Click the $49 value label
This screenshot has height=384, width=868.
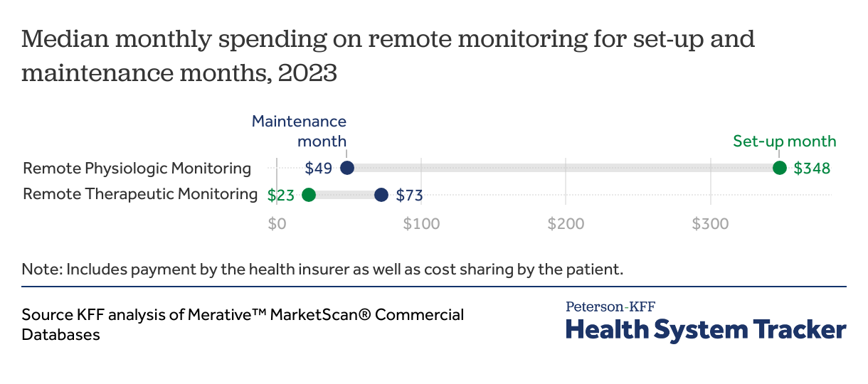(319, 169)
